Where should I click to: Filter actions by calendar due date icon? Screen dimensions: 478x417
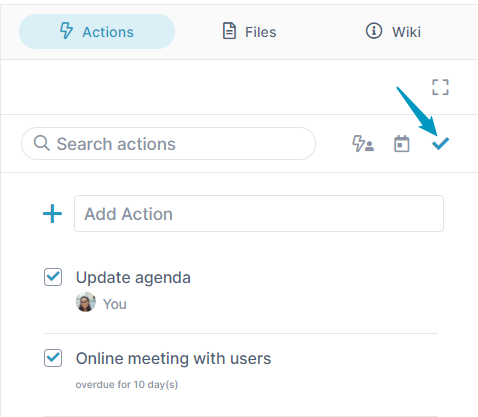[x=402, y=144]
